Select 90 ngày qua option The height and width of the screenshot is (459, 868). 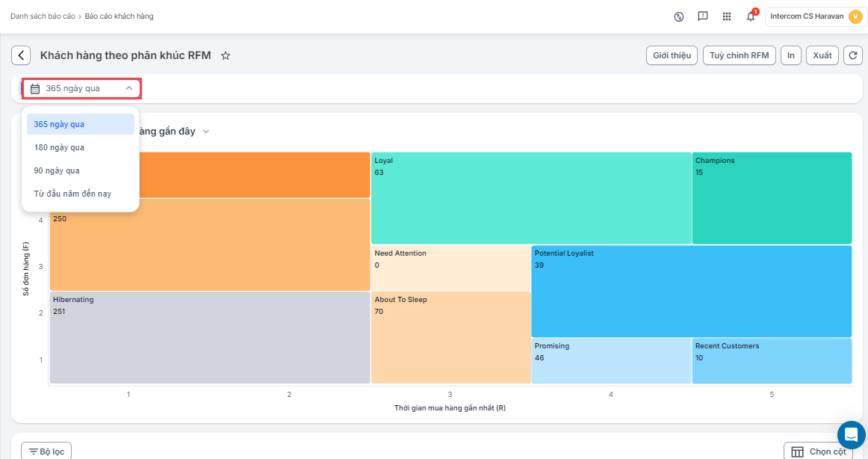tap(57, 170)
